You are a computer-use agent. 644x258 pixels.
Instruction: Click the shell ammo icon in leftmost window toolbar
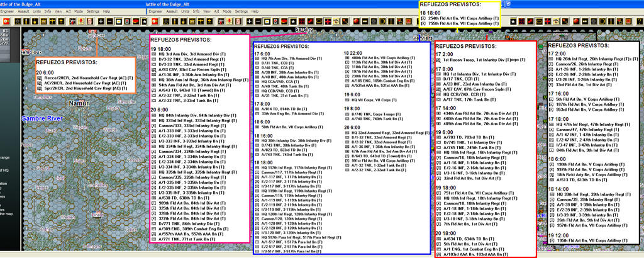[26, 21]
